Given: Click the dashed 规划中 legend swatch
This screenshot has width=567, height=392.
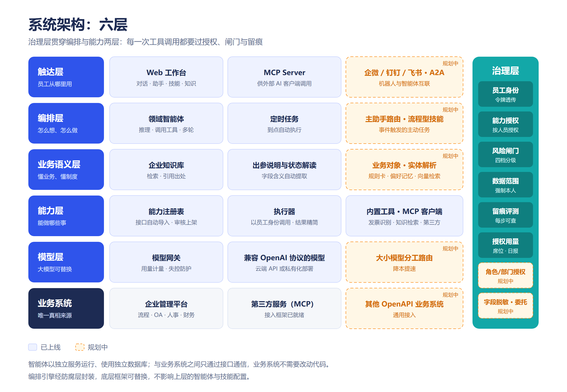Looking at the screenshot, I should [x=80, y=347].
